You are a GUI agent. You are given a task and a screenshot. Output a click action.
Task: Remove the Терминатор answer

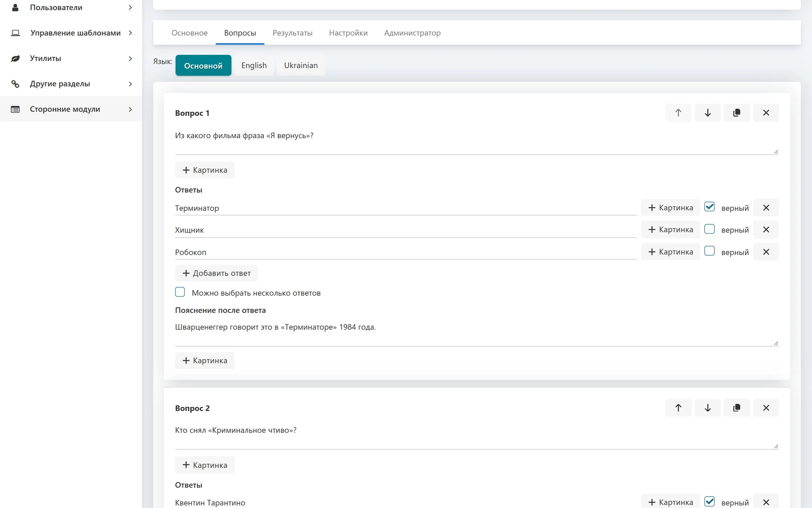(x=766, y=208)
